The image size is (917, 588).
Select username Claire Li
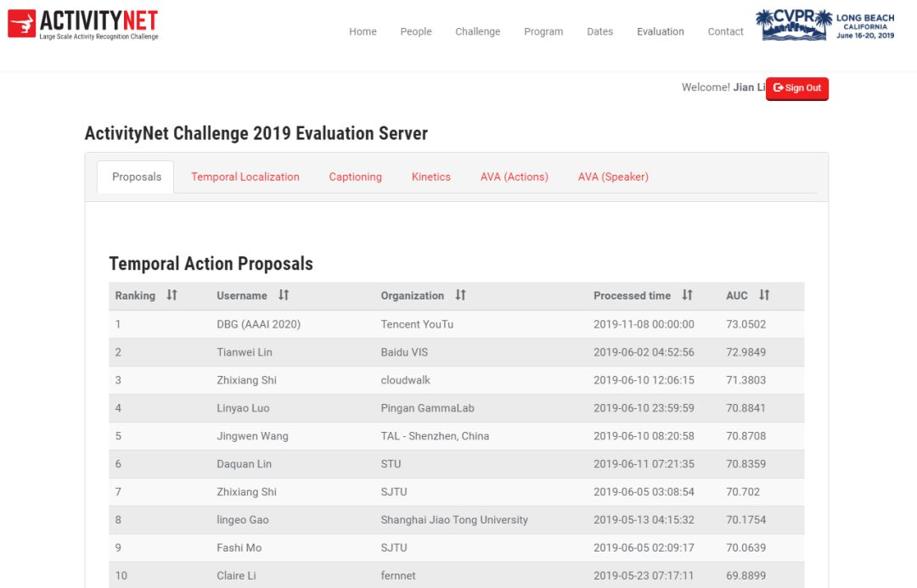tap(236, 576)
